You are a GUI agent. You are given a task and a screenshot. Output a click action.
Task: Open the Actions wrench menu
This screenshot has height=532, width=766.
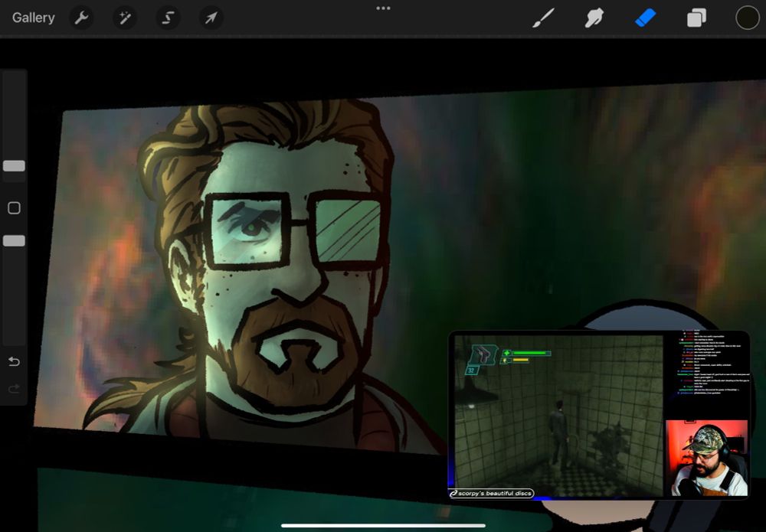pyautogui.click(x=82, y=18)
